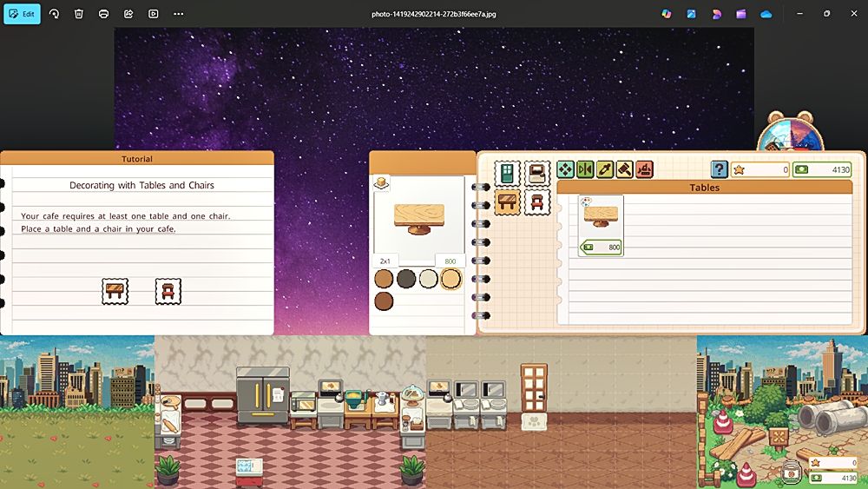Click the red stamp tool icon
This screenshot has width=868, height=489.
[x=645, y=169]
